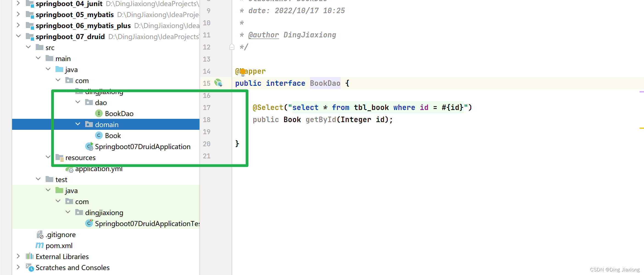Screen dimensions: 644x275
Task: Expand the springboot_05_mybatis module
Action: [18, 14]
